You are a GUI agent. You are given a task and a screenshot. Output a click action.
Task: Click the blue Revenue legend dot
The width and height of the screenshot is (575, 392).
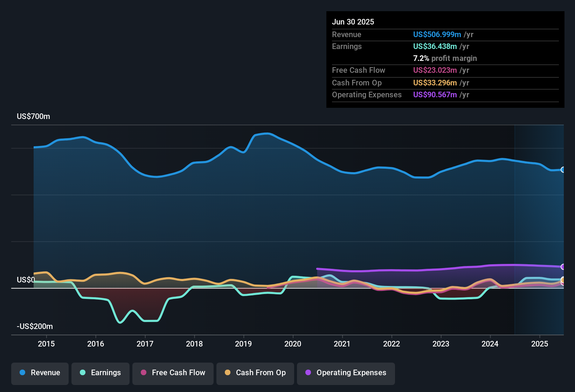pyautogui.click(x=22, y=373)
